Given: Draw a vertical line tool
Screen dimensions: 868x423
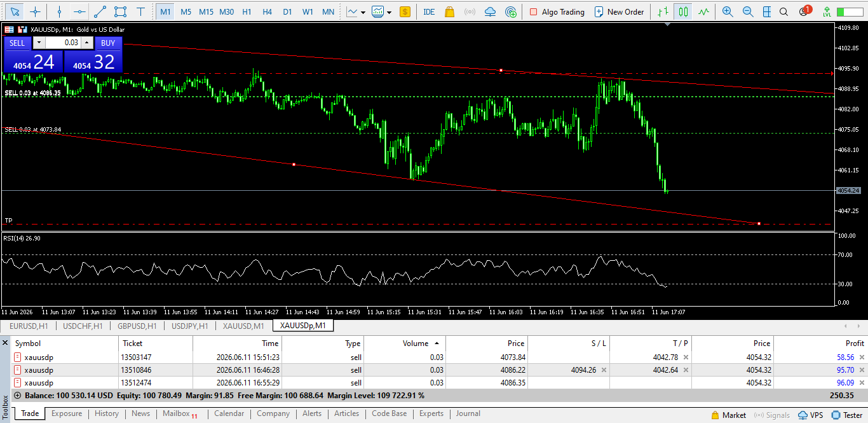Looking at the screenshot, I should click(59, 11).
